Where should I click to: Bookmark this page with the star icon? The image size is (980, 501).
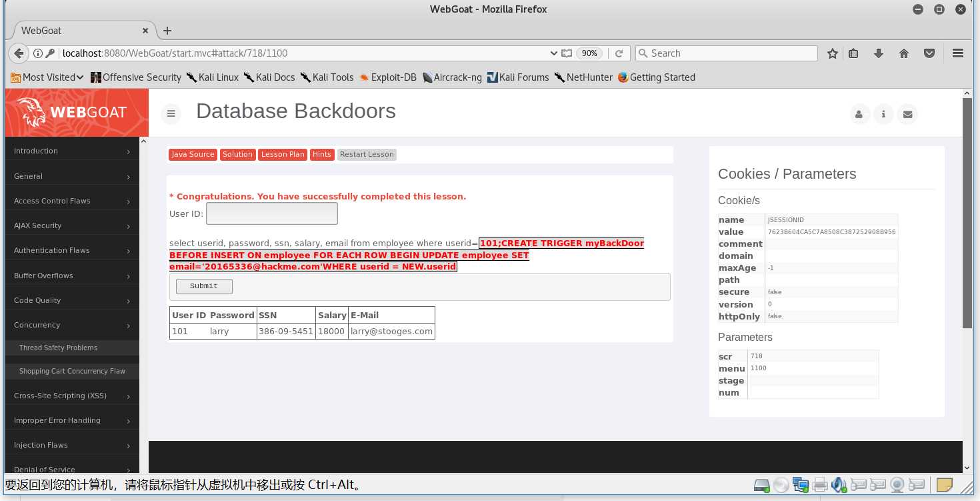point(833,53)
